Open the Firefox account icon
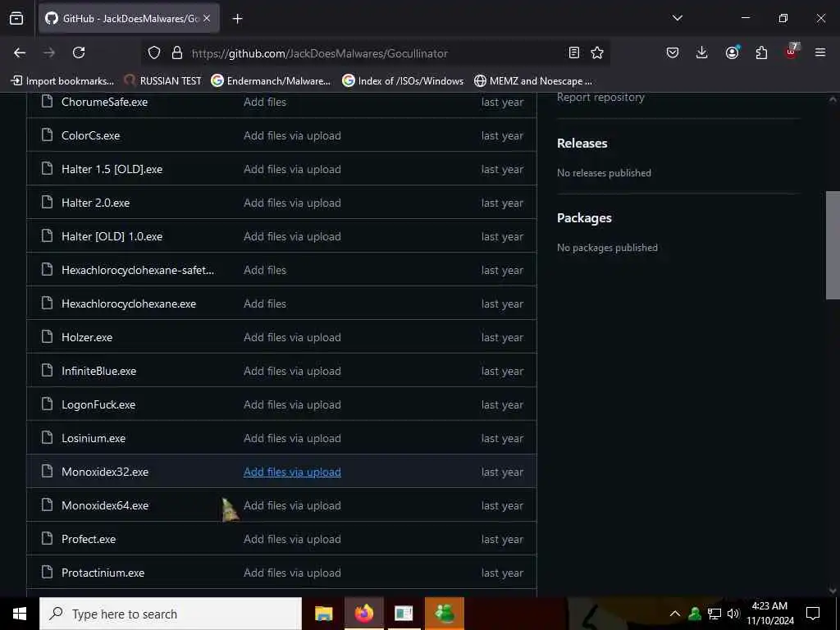The image size is (840, 630). click(x=732, y=52)
